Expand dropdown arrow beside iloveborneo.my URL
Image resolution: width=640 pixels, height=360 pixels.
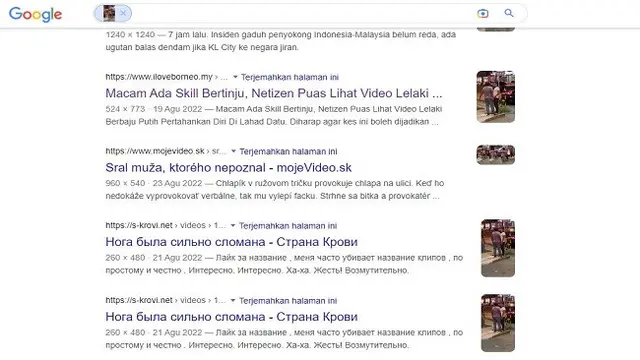[235, 77]
